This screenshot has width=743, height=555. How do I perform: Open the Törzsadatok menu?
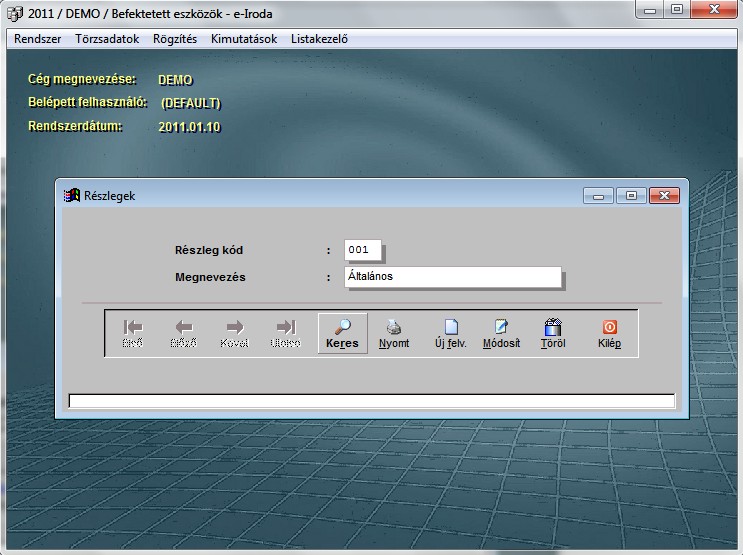pyautogui.click(x=107, y=39)
